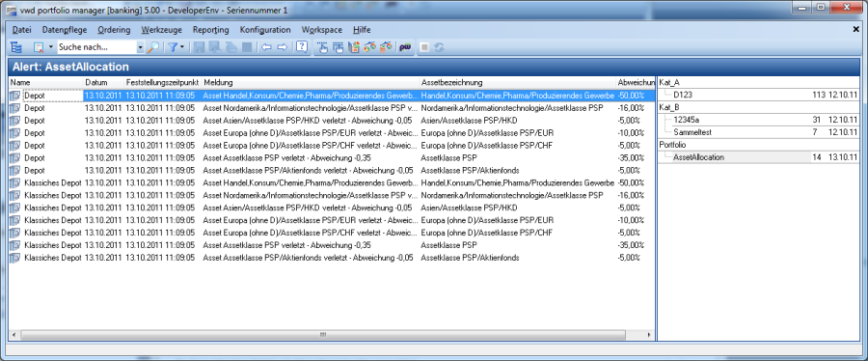Open the explorer tree view toolbar icon
Image resolution: width=868 pixels, height=361 pixels.
point(16,47)
